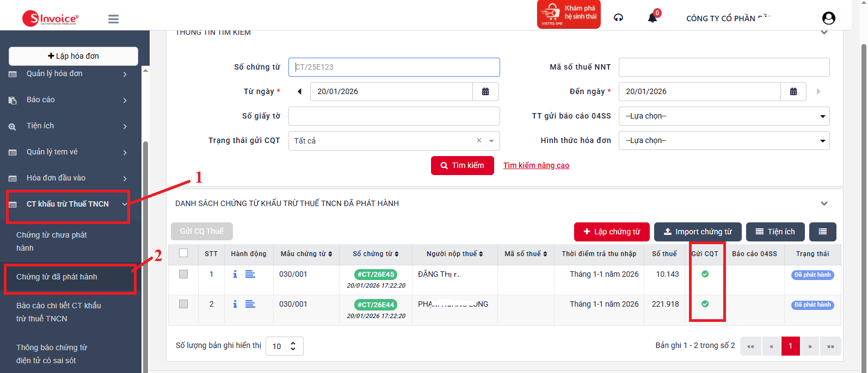Open calendar picker for Từ ngày

(485, 92)
